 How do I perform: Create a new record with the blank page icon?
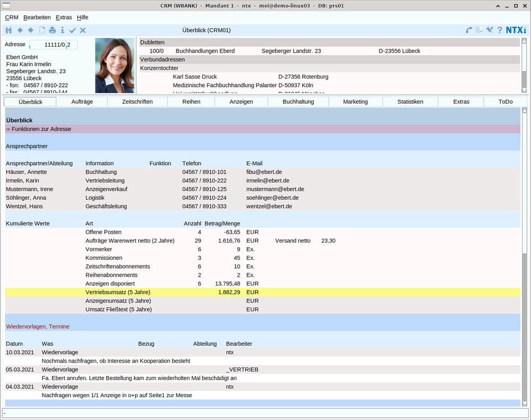click(x=42, y=30)
